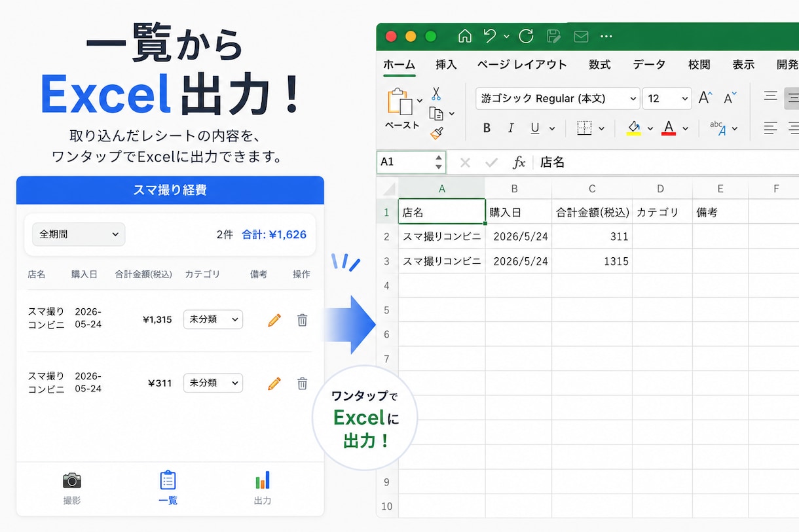The image size is (799, 532).
Task: Click the macOS yellow minimize button
Action: click(x=411, y=37)
